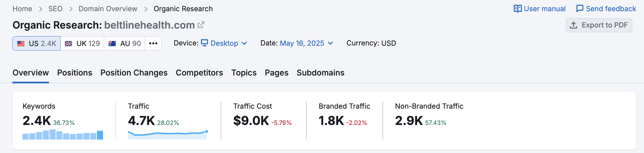Click the User manual book icon
The image size is (644, 153).
coord(518,9)
